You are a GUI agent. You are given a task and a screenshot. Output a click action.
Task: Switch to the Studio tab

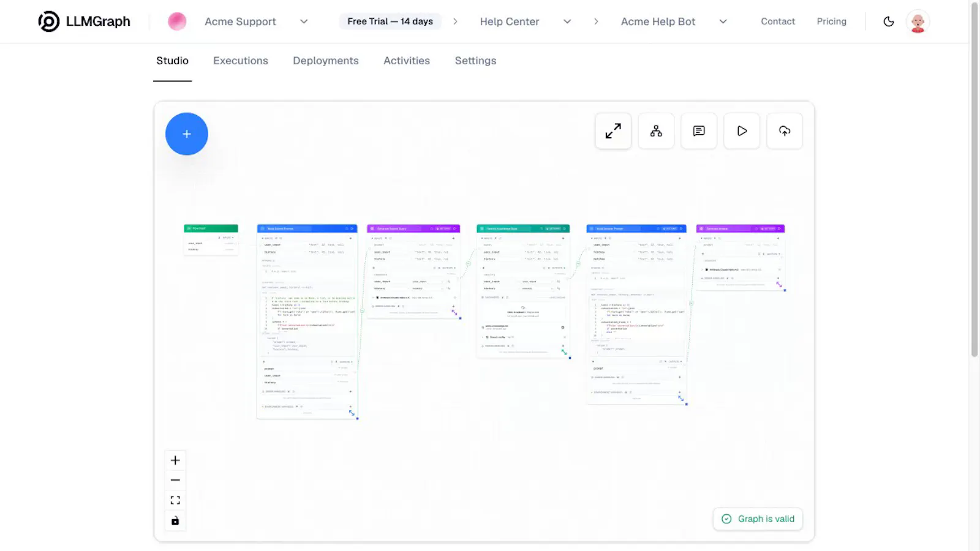(x=172, y=61)
